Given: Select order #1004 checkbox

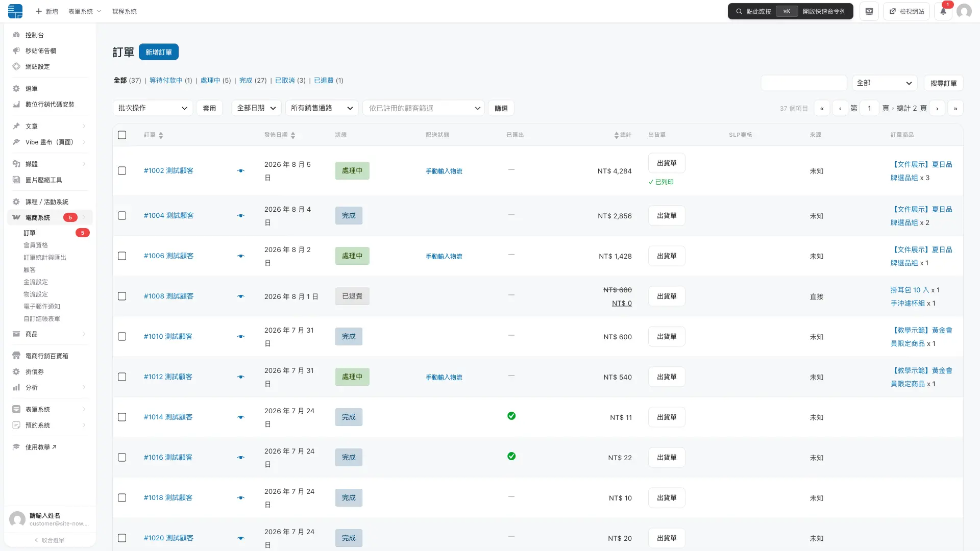Looking at the screenshot, I should click(122, 215).
